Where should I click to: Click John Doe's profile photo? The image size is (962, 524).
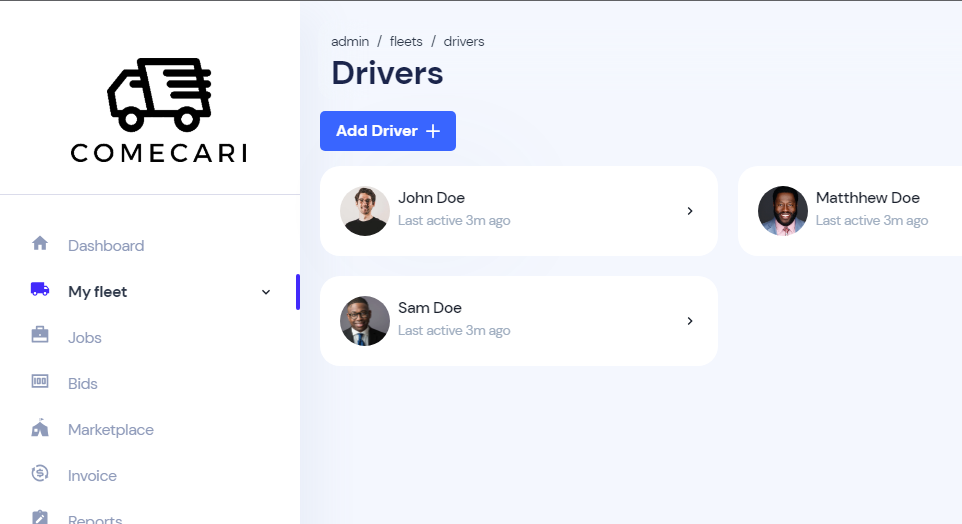tap(364, 211)
